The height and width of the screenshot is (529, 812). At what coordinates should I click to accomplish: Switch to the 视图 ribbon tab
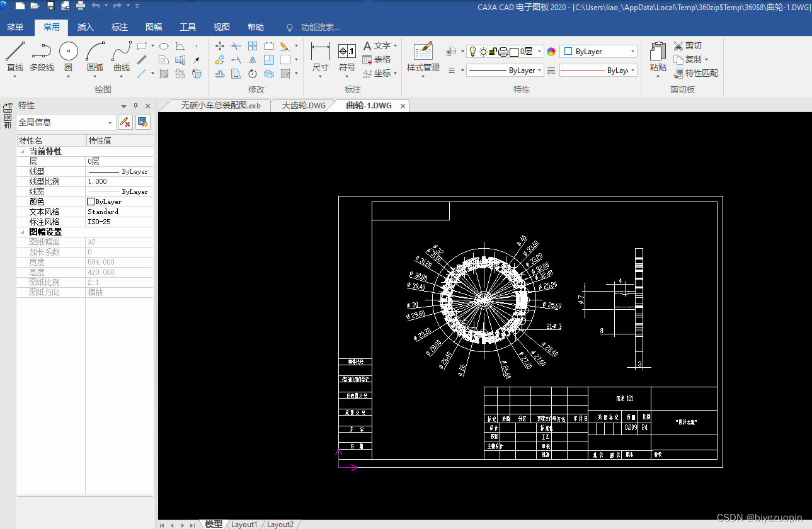pos(222,27)
